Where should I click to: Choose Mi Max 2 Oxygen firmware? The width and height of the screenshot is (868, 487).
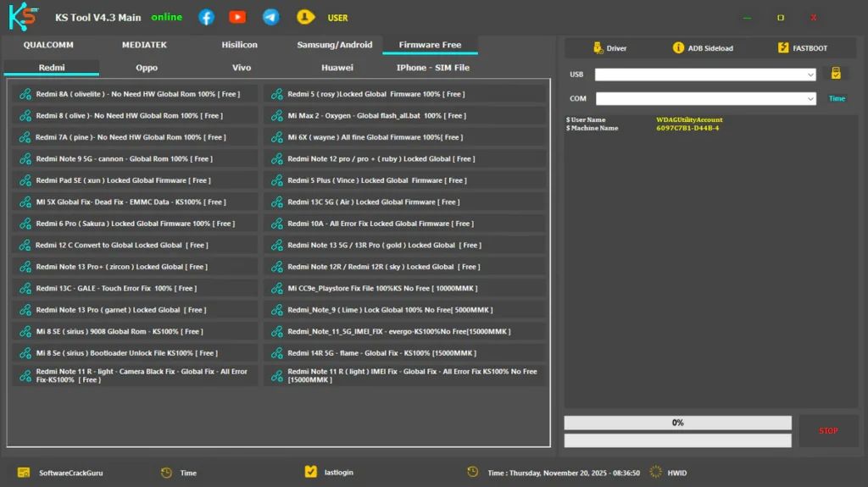click(404, 115)
